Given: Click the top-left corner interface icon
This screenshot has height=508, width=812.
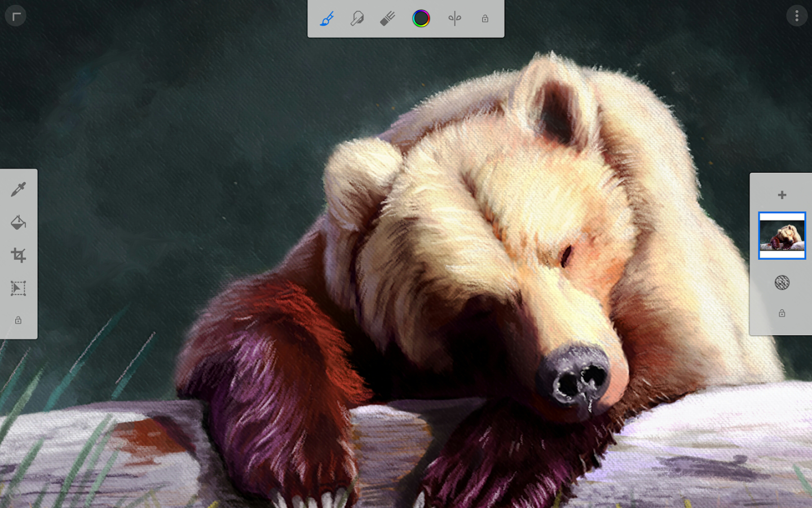Looking at the screenshot, I should pos(16,16).
